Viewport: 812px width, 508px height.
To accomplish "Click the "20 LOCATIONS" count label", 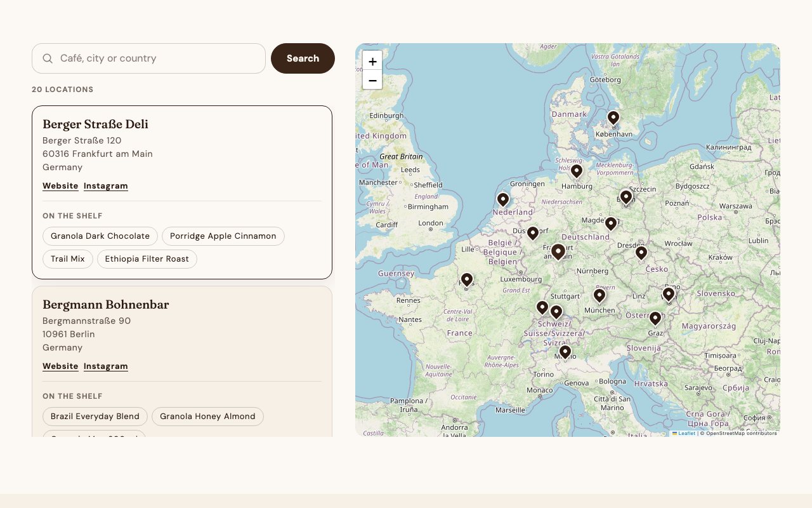I will click(63, 90).
